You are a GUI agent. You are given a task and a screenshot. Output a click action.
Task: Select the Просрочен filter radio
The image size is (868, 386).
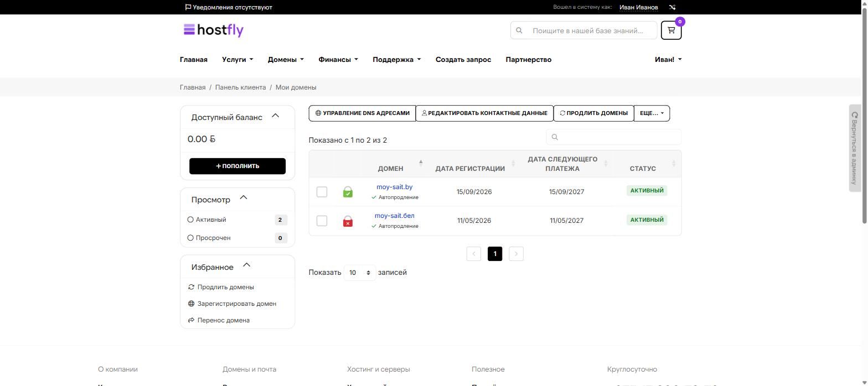[x=190, y=238]
